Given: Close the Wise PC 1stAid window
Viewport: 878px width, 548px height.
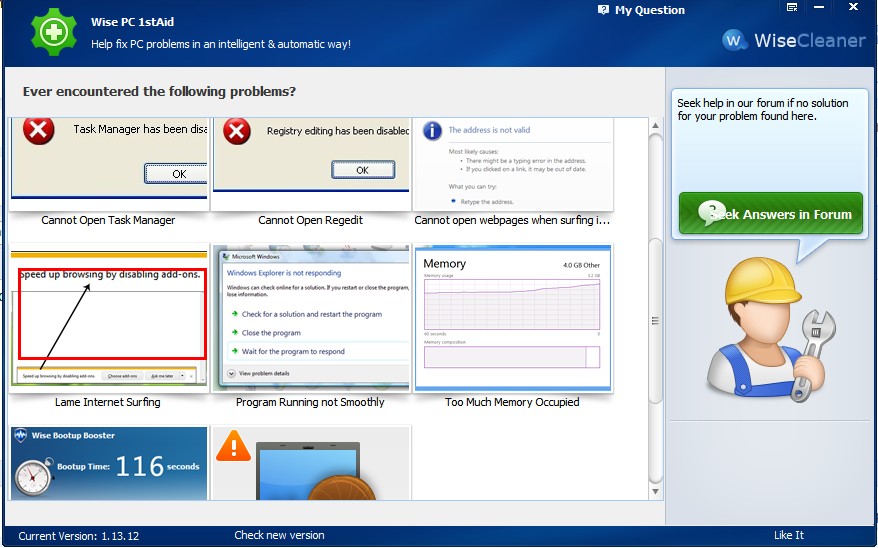Looking at the screenshot, I should tap(853, 7).
